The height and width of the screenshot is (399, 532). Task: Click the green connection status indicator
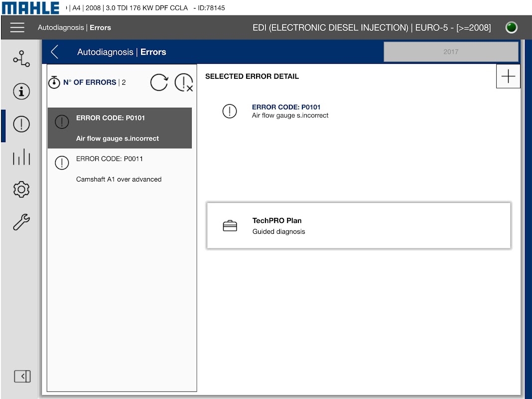(x=511, y=27)
